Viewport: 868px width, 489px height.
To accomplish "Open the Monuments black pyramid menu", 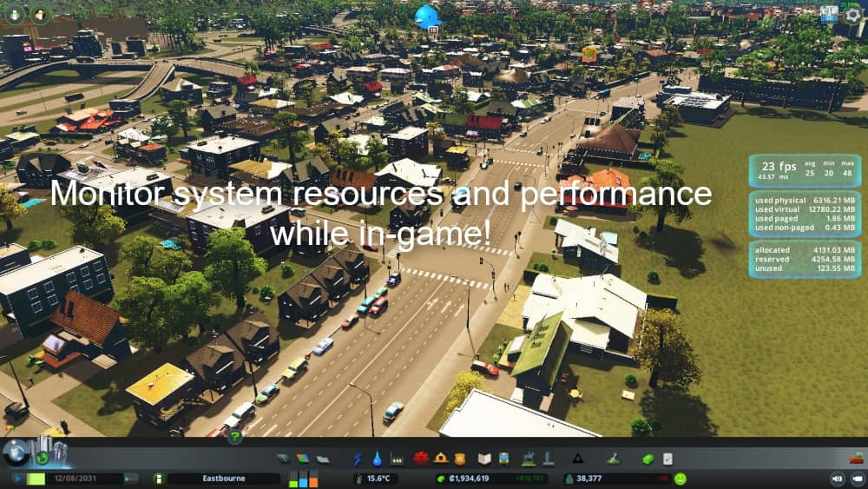I will (578, 459).
